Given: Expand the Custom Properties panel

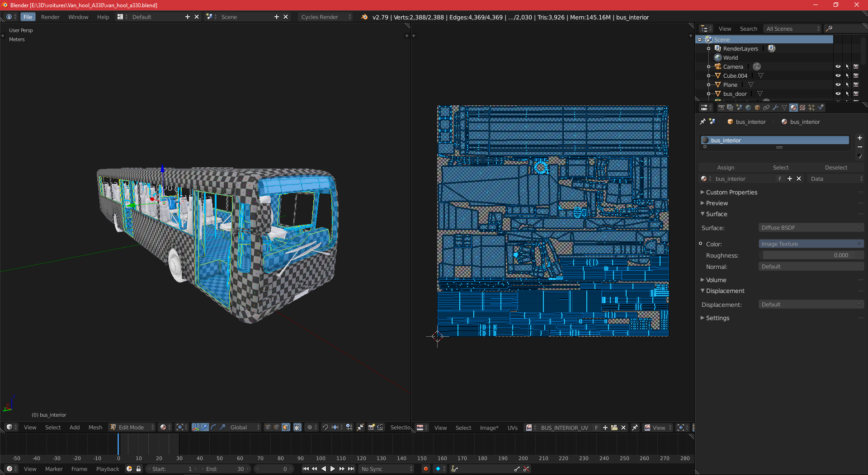Looking at the screenshot, I should point(731,193).
